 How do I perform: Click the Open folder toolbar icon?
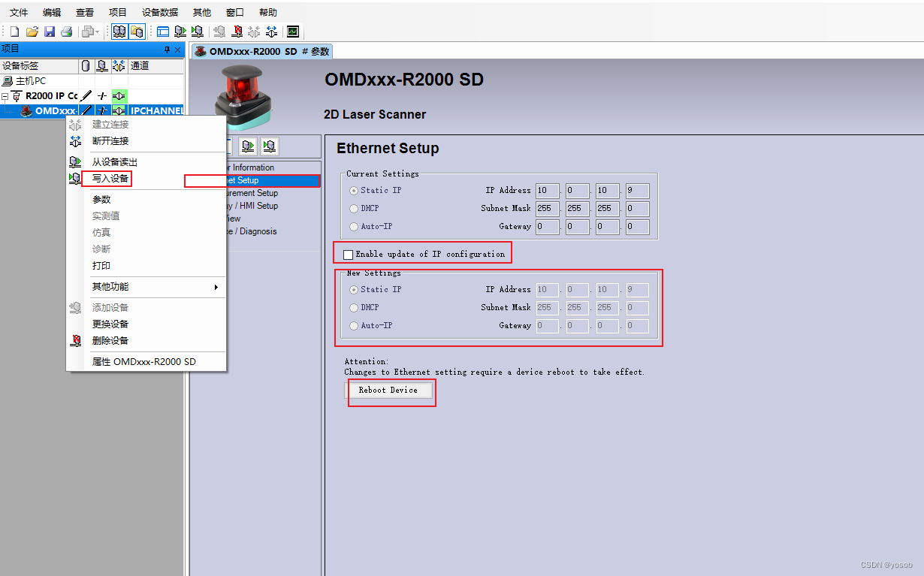[32, 32]
